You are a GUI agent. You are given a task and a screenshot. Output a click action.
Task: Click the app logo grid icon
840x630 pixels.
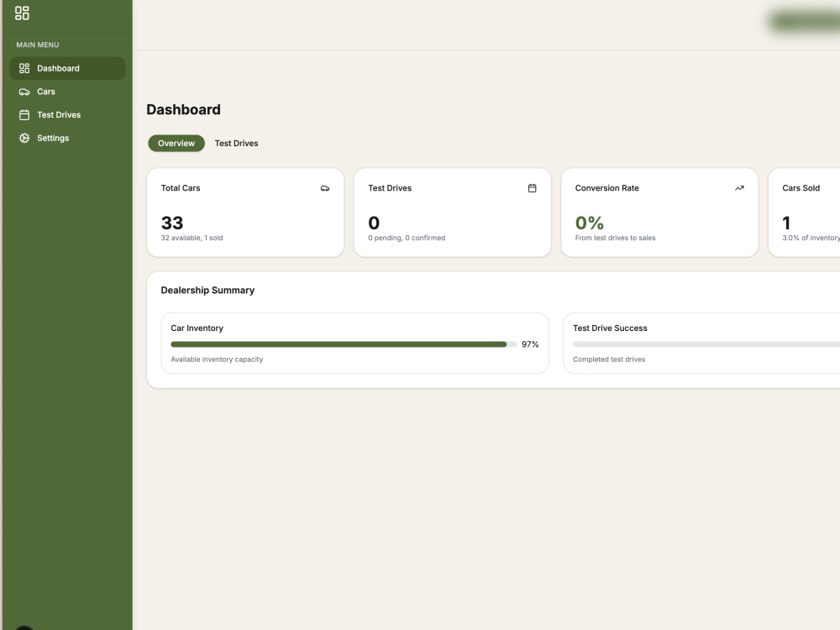[x=22, y=13]
